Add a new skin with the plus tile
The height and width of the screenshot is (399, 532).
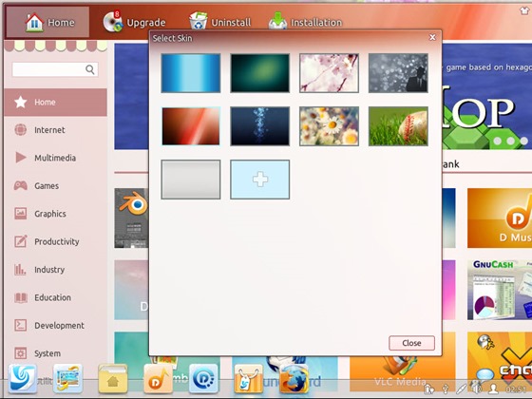260,180
